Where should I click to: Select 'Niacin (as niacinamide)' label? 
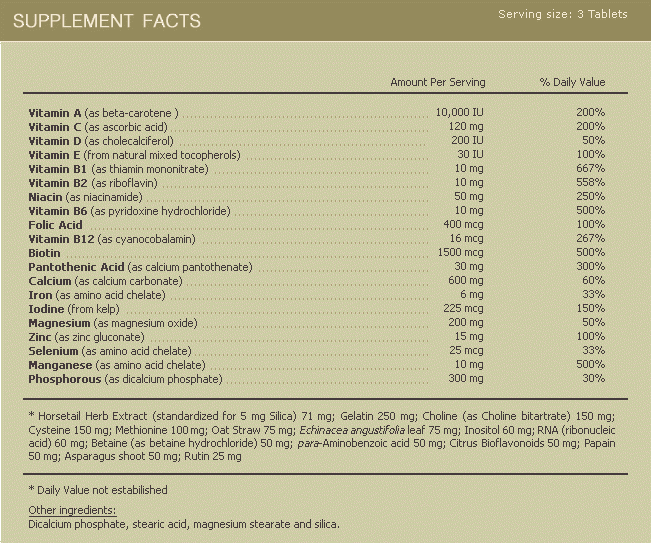tap(86, 197)
